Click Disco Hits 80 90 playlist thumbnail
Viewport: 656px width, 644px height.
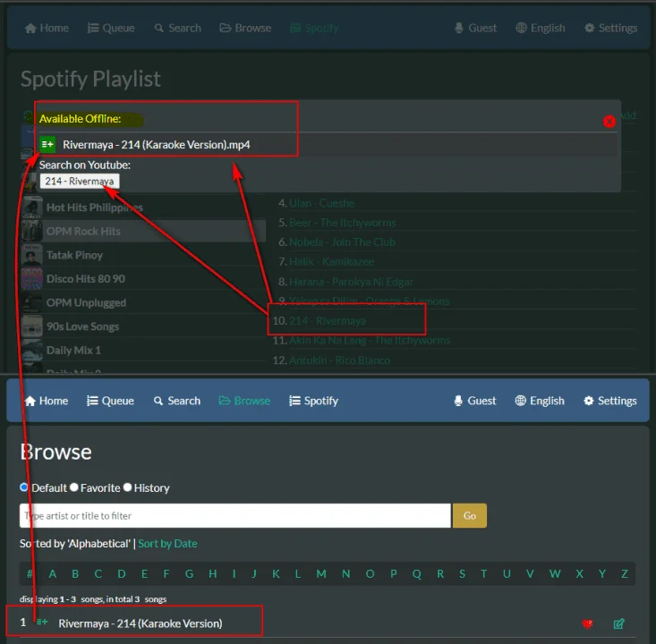tap(32, 279)
